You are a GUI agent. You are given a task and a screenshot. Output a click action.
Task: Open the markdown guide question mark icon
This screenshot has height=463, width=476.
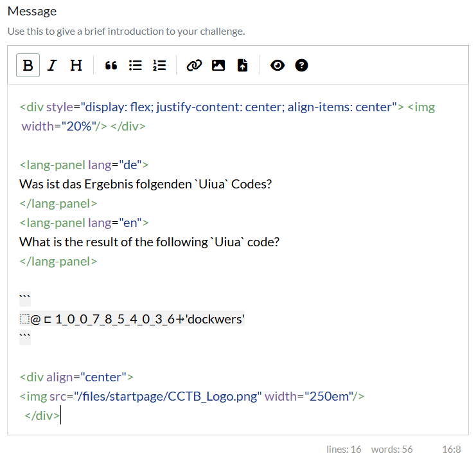301,65
